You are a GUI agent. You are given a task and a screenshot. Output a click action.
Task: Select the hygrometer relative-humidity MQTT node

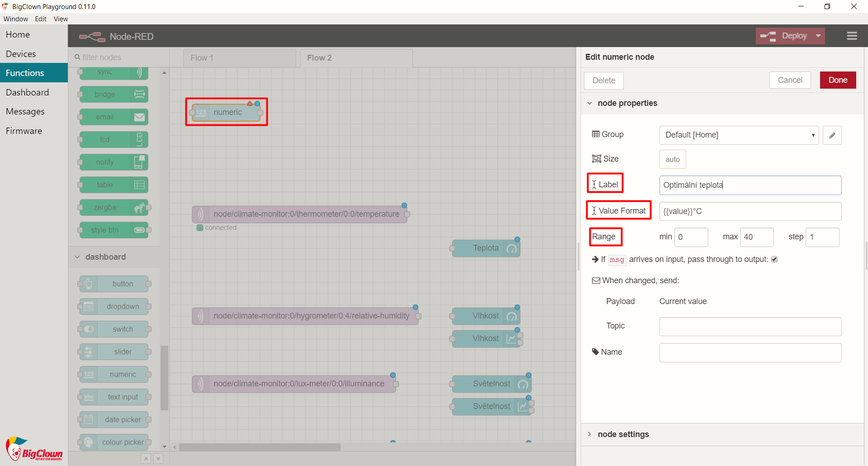point(305,316)
